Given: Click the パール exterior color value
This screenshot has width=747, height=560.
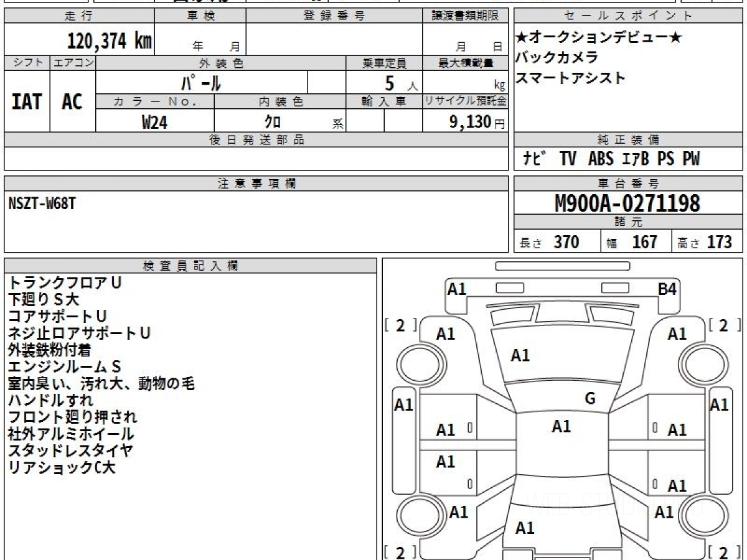Looking at the screenshot, I should 200,83.
